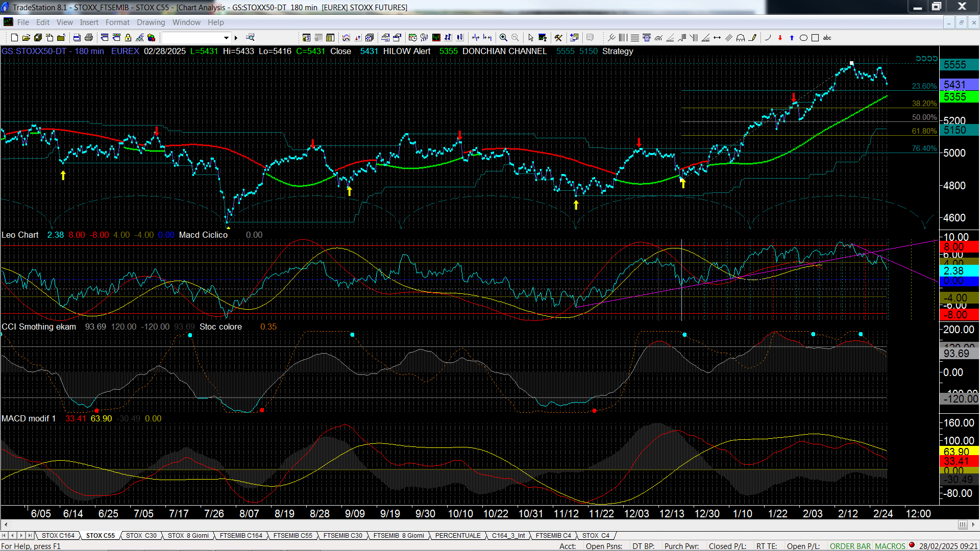
Task: Switch to the STOX 8 Giorni tab
Action: click(x=188, y=536)
